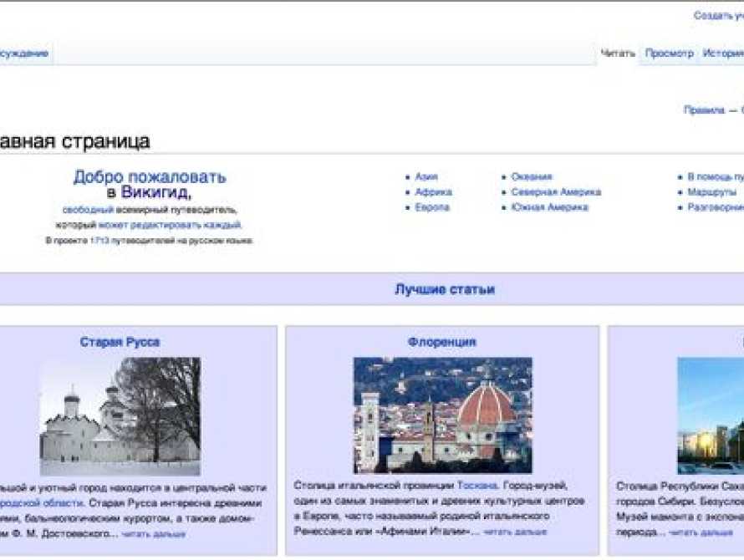Open the История tab
Image resolution: width=744 pixels, height=560 pixels.
pyautogui.click(x=723, y=51)
